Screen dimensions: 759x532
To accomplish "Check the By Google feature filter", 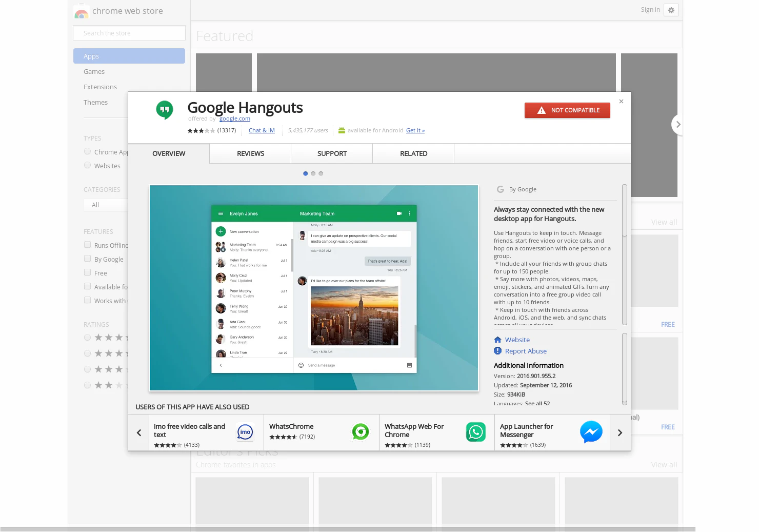I will click(x=87, y=259).
